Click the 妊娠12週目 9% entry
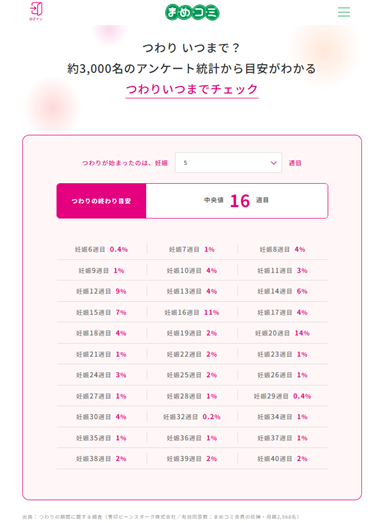 point(101,291)
